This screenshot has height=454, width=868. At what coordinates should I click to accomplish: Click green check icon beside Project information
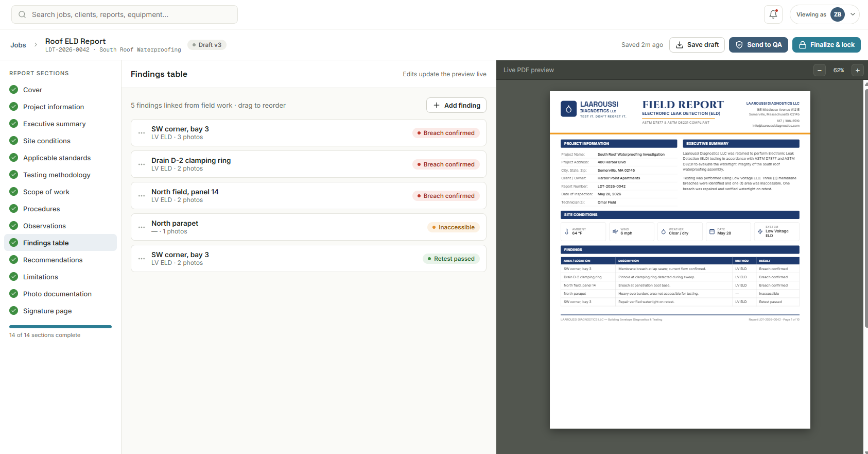point(14,107)
